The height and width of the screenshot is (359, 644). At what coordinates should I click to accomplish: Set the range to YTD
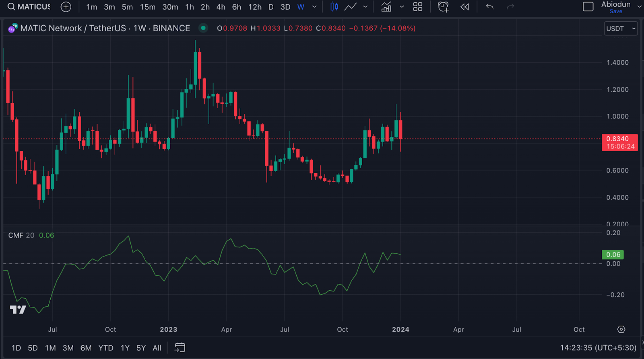[x=106, y=348]
